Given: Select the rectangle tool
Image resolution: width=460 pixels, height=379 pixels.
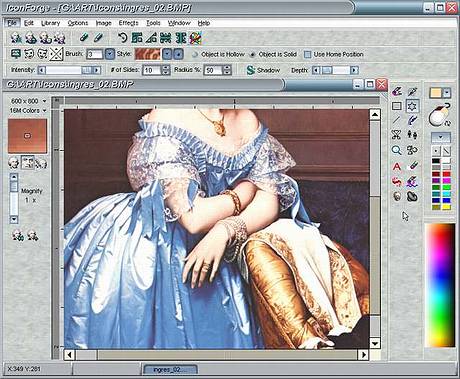Looking at the screenshot, I should [396, 106].
